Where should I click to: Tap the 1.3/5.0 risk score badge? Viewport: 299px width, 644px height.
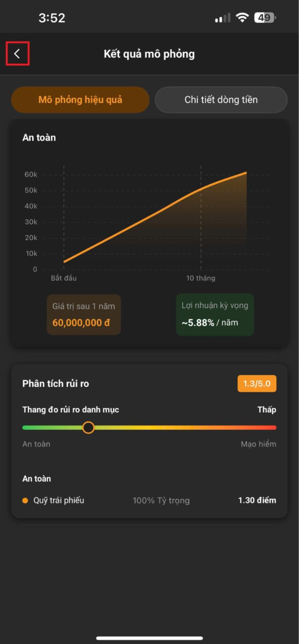coord(257,384)
